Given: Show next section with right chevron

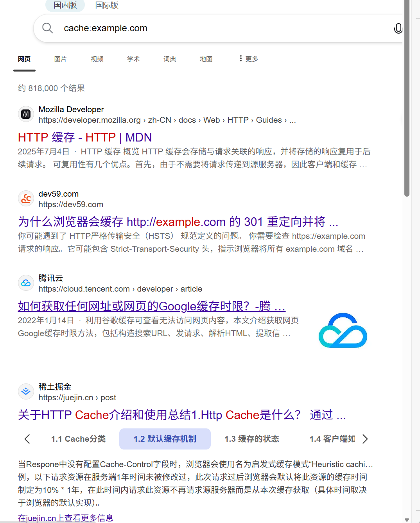Looking at the screenshot, I should (365, 439).
